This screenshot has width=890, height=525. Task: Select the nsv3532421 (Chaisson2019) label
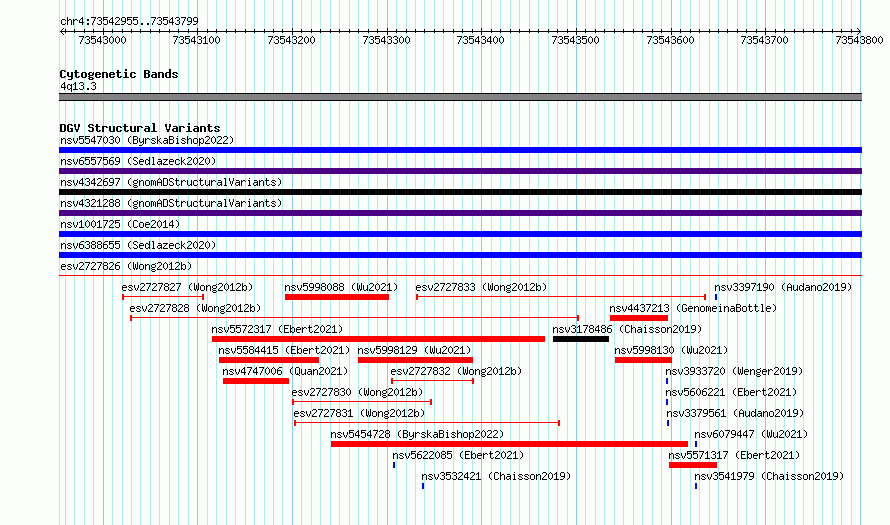pos(496,476)
